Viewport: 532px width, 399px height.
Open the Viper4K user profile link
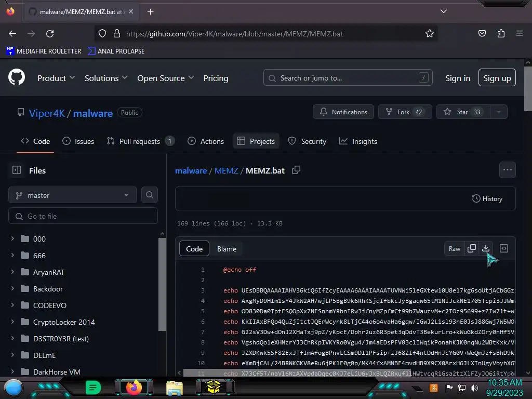(47, 113)
